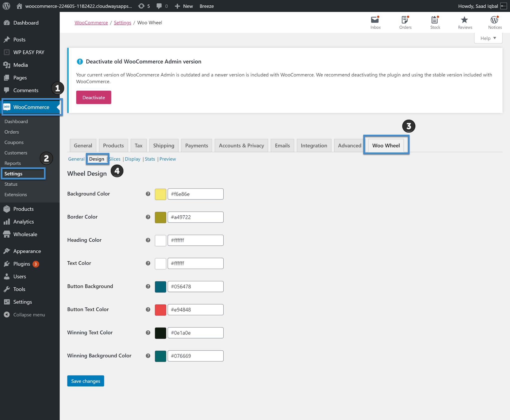Screen dimensions: 510x420
Task: Click help icon beside Winning Text Color
Action: (x=148, y=333)
